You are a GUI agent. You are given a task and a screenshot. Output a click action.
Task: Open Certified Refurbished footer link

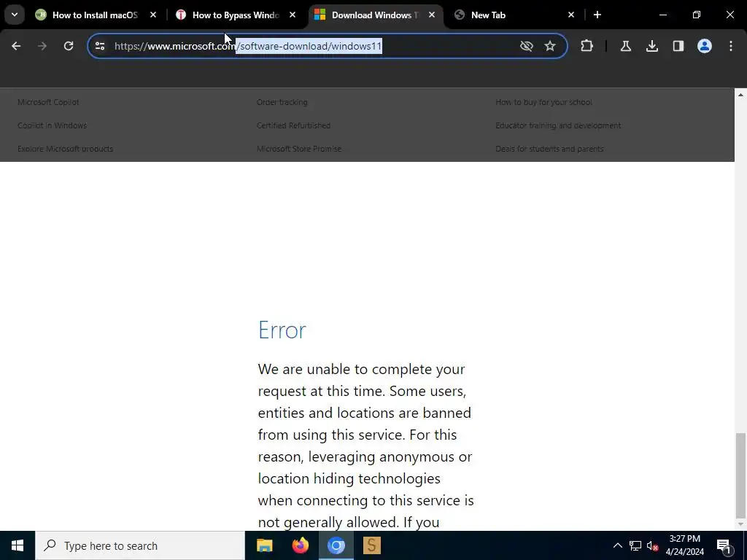click(x=293, y=125)
